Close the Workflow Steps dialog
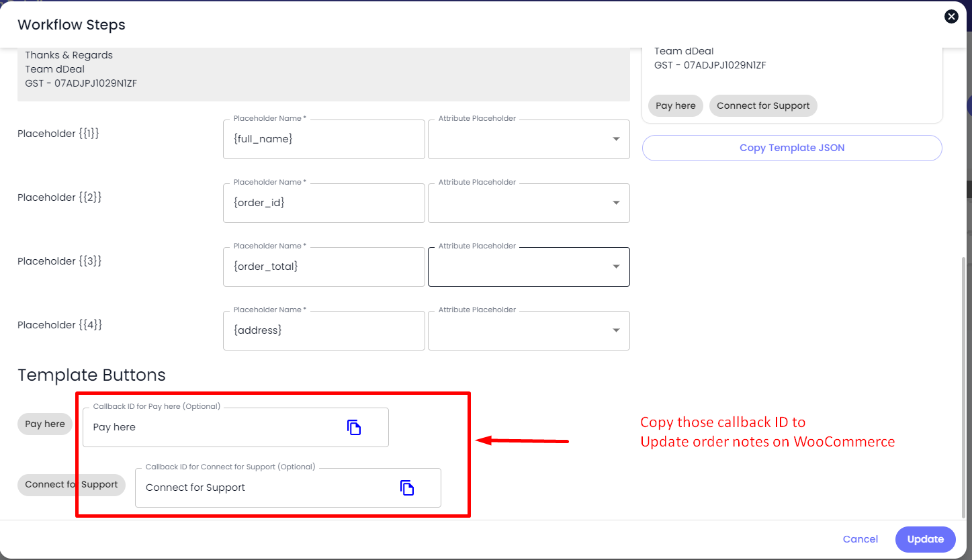 tap(951, 17)
